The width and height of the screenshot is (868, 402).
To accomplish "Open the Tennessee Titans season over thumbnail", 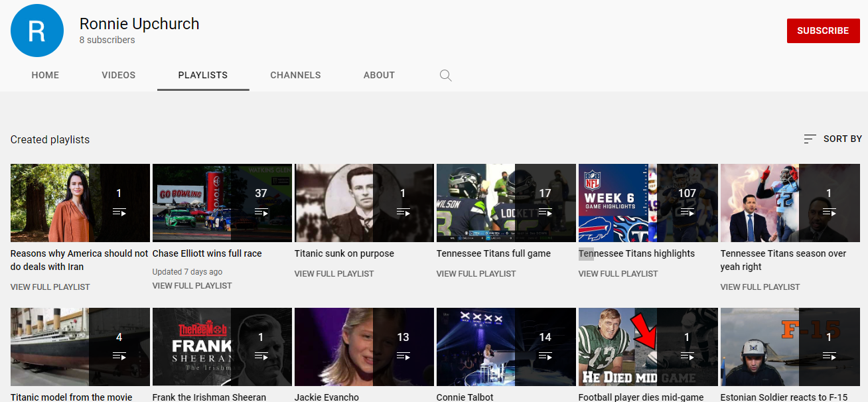I will tap(759, 203).
